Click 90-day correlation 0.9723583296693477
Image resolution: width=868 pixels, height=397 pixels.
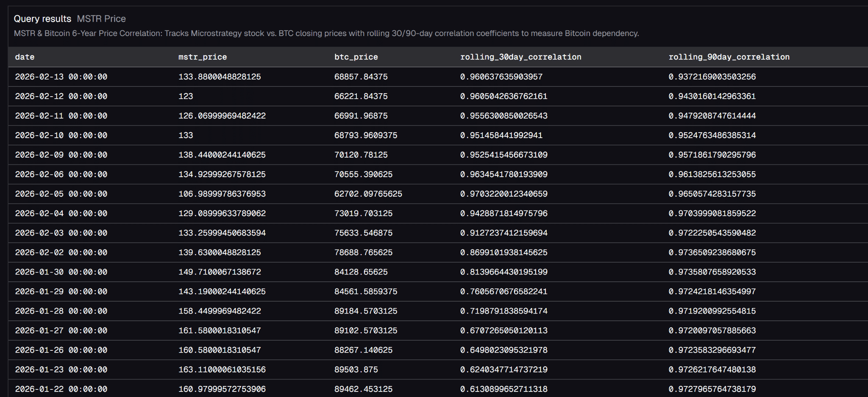[x=712, y=350]
